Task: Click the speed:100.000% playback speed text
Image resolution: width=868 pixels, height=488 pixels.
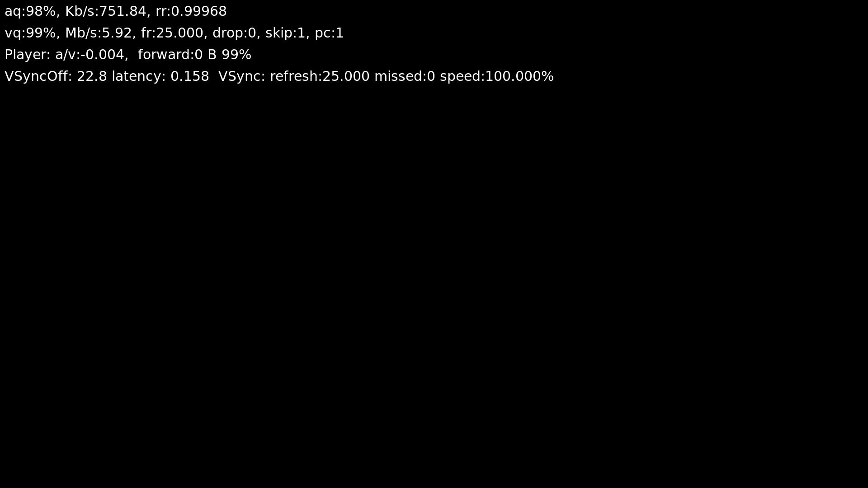Action: 497,76
